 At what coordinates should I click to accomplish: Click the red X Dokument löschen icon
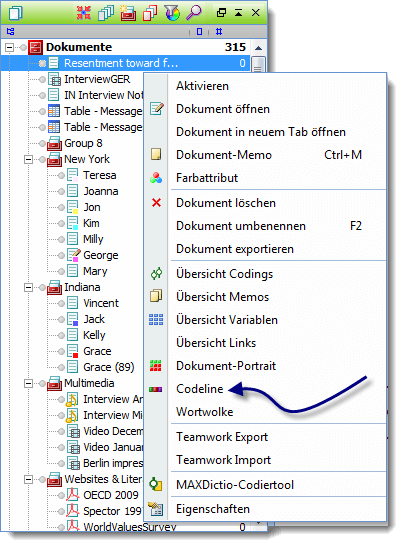[x=156, y=202]
